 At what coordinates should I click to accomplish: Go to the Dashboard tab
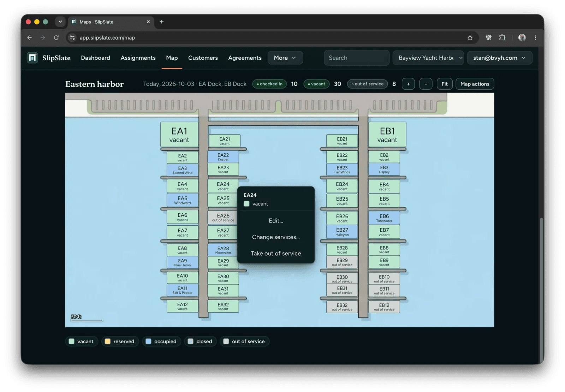click(x=95, y=58)
